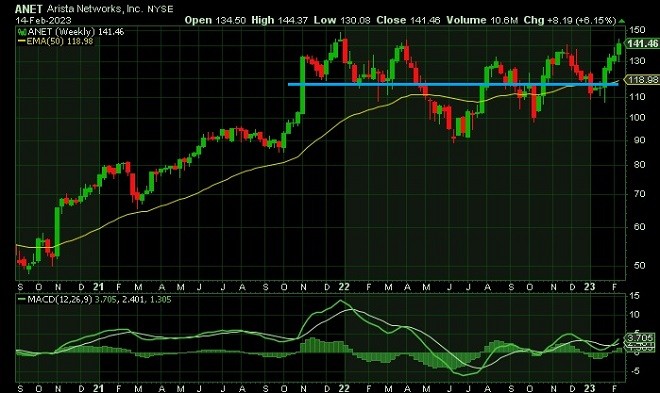Screen dimensions: 660x393
Task: Click the 118.98 EMA tag on right axis
Action: point(642,80)
